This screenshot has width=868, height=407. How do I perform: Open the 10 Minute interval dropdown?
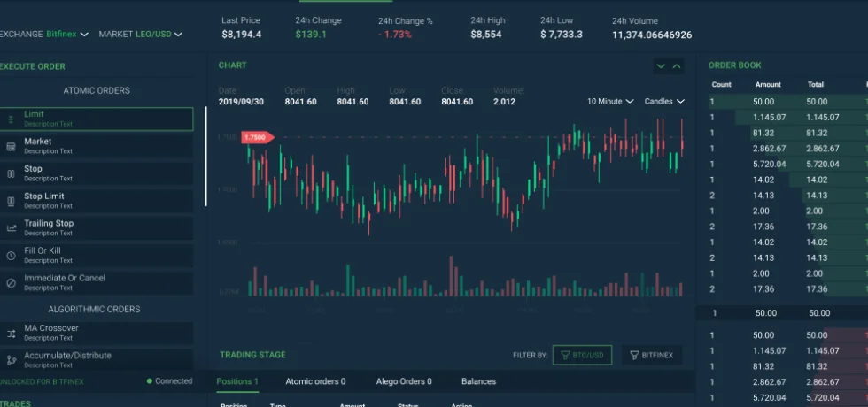612,101
